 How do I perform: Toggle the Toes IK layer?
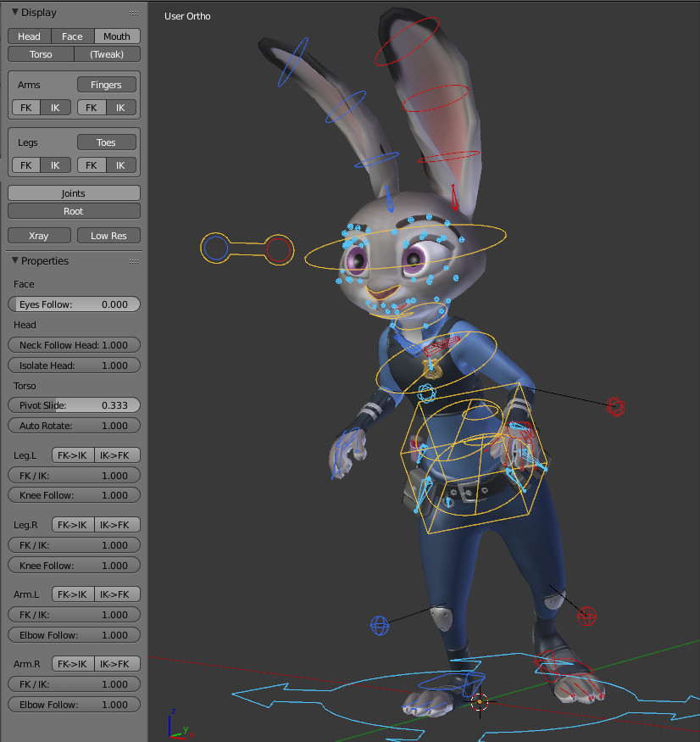(x=121, y=165)
